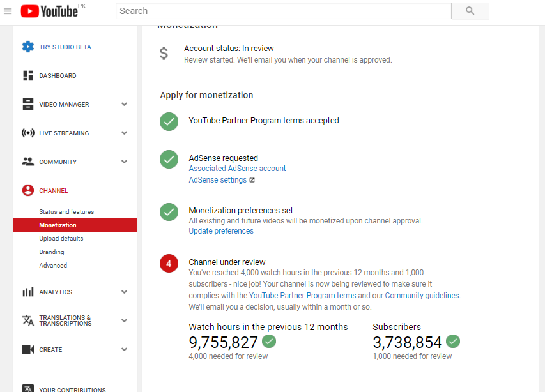This screenshot has width=545, height=392.
Task: Open the Create section
Action: [x=50, y=350]
